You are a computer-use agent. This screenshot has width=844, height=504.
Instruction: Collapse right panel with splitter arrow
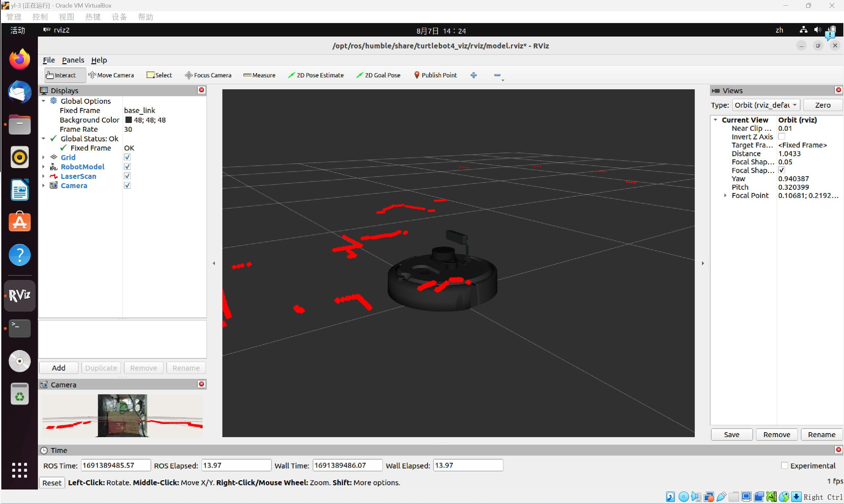pyautogui.click(x=703, y=263)
